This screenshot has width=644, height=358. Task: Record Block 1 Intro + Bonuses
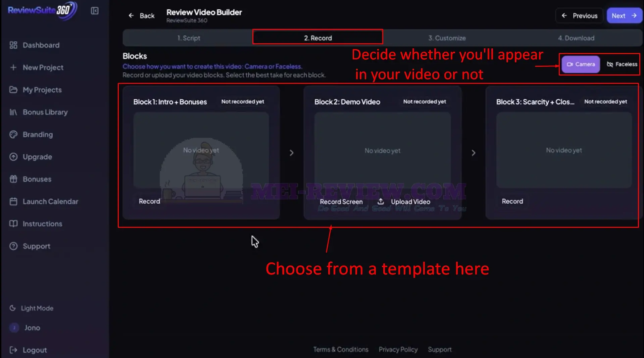click(149, 201)
